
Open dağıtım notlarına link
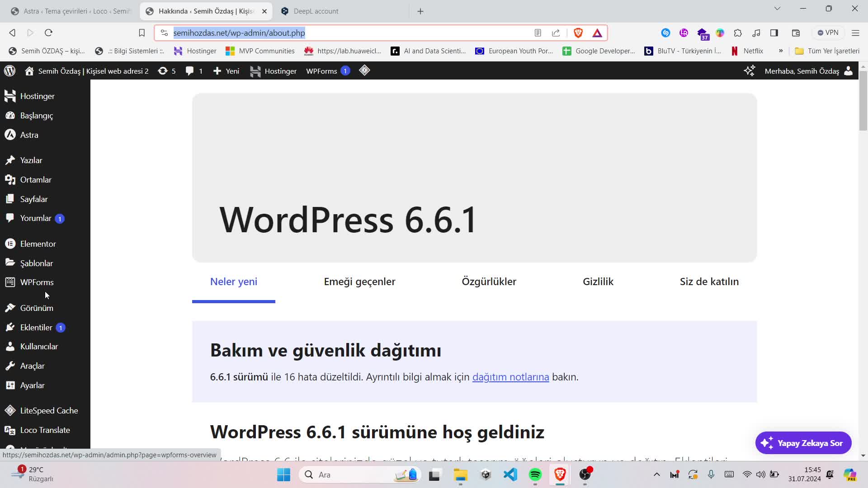(510, 377)
